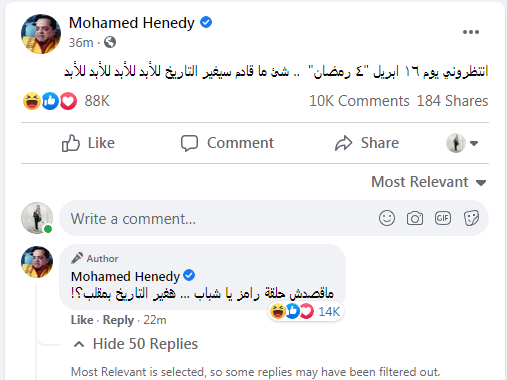Open Mohamed Henedy's name in post header
Viewport: 507px width, 380px height.
(x=132, y=23)
